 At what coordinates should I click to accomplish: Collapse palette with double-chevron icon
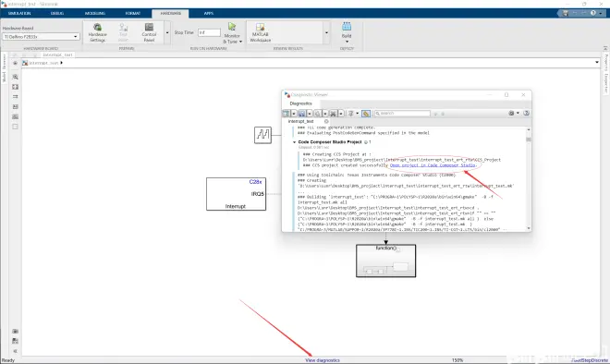click(x=15, y=351)
